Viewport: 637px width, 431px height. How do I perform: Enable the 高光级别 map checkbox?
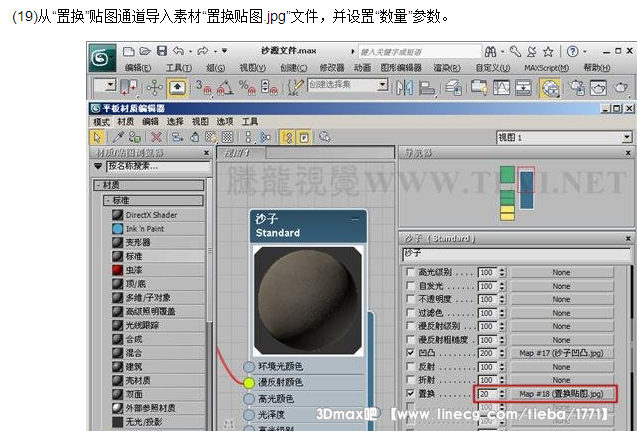point(411,272)
